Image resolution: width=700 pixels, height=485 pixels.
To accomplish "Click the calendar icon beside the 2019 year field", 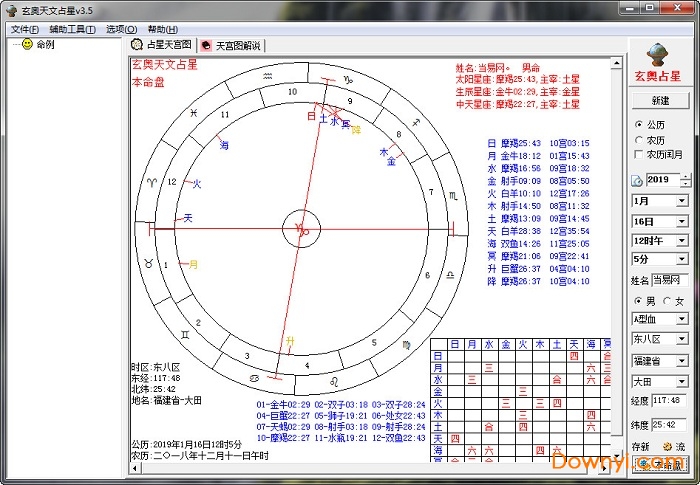I will (637, 181).
